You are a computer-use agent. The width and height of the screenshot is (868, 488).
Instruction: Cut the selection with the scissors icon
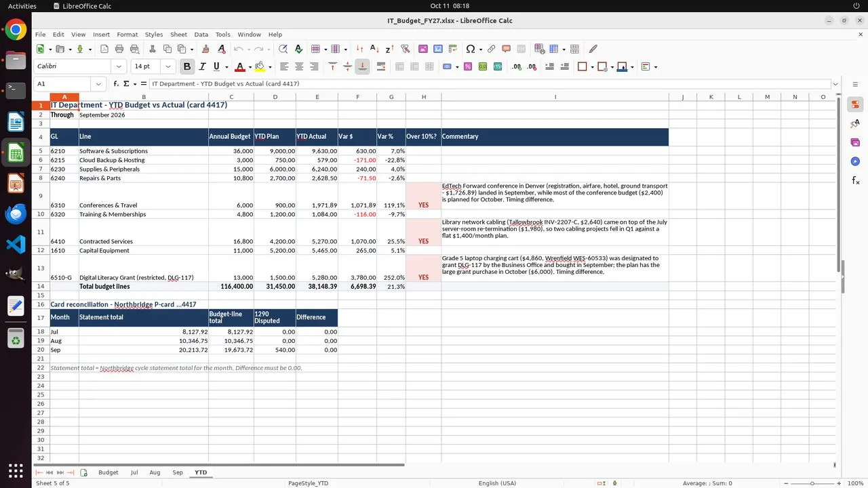[x=152, y=49]
